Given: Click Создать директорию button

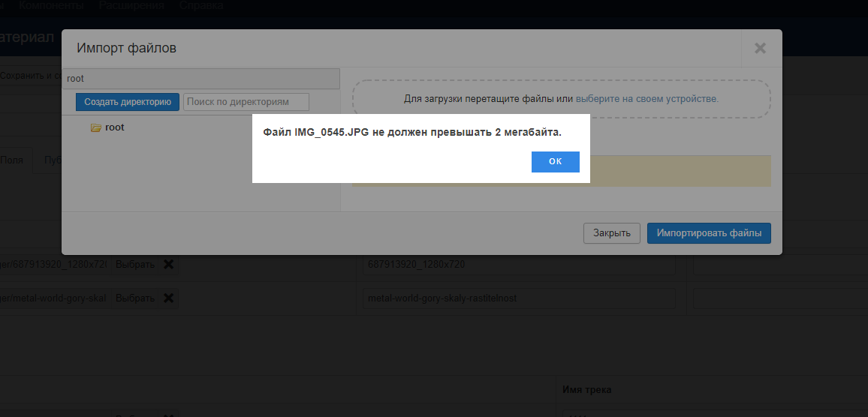Looking at the screenshot, I should coord(127,102).
